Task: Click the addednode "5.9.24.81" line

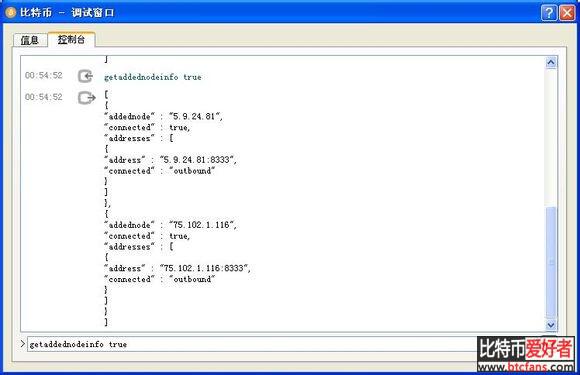Action: click(163, 116)
